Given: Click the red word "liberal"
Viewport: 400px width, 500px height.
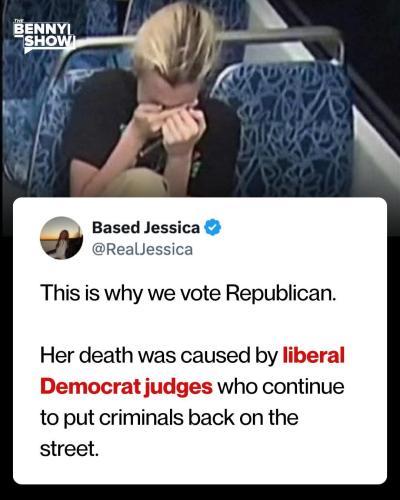Looking at the screenshot, I should tap(314, 355).
